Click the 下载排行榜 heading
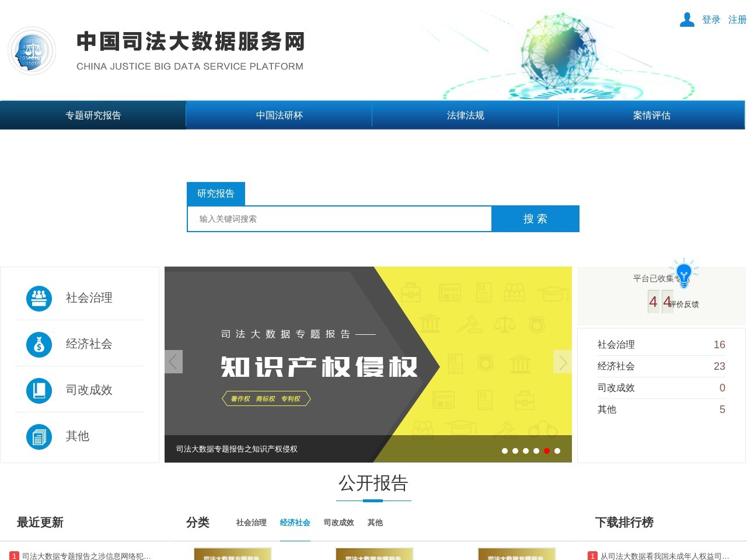 [624, 523]
